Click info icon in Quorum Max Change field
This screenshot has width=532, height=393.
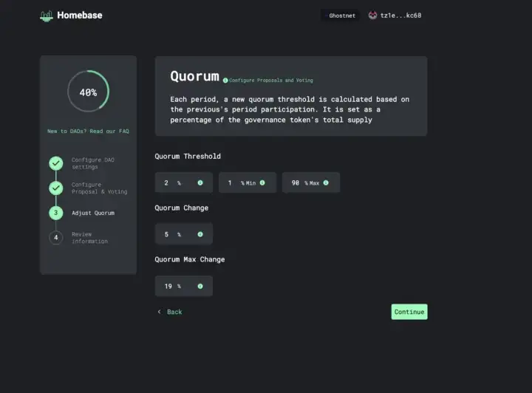[x=199, y=286]
